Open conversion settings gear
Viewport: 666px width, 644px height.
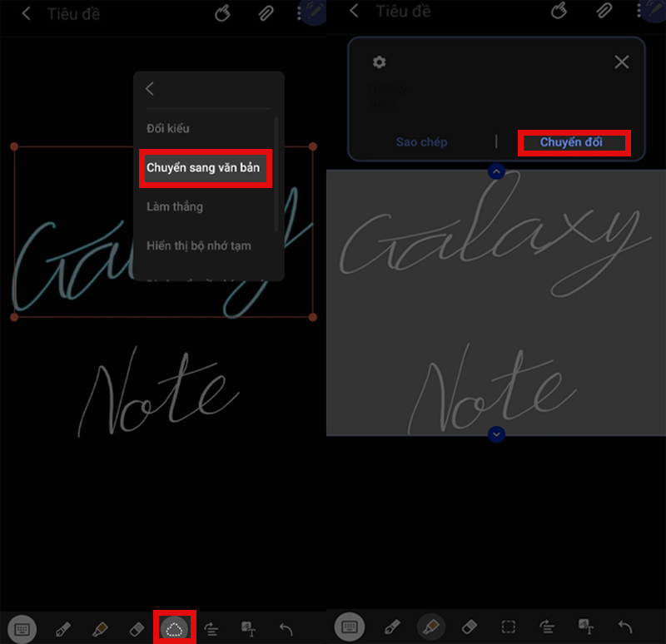(x=380, y=62)
